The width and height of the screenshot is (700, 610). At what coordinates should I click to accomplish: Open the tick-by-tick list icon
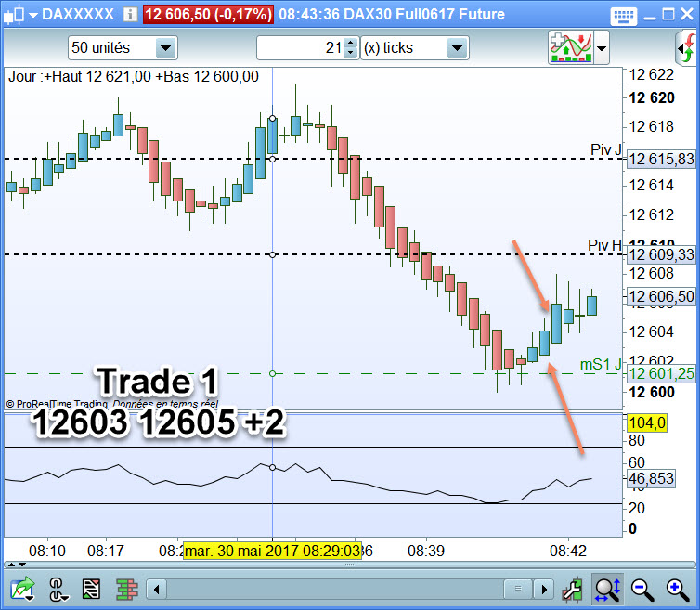pyautogui.click(x=92, y=589)
